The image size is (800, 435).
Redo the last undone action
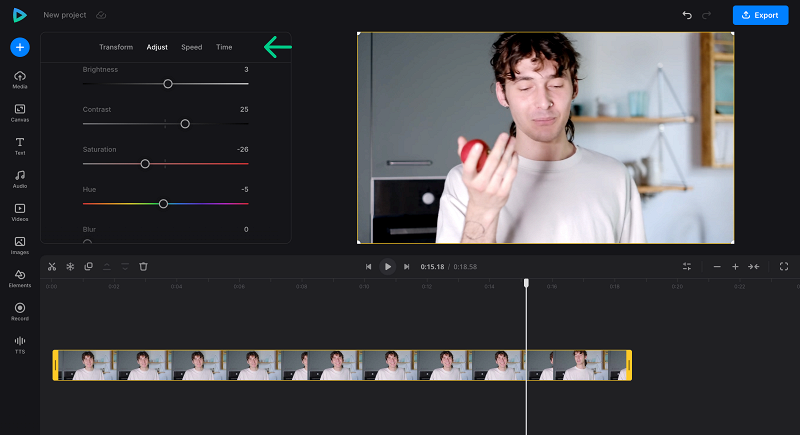(x=707, y=15)
